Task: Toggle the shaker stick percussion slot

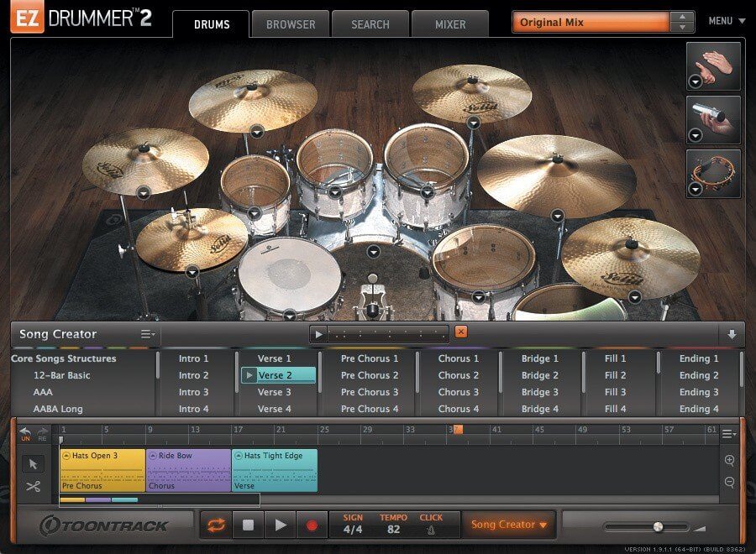Action: [713, 119]
